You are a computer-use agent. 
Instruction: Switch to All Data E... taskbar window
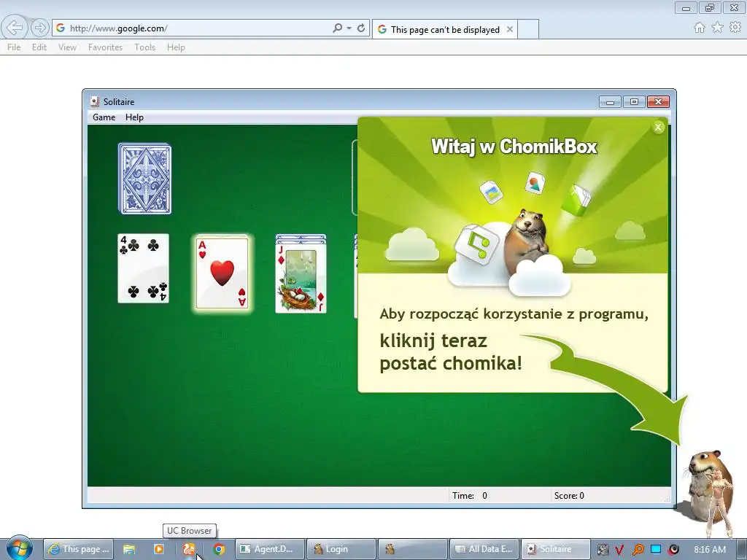click(x=484, y=549)
